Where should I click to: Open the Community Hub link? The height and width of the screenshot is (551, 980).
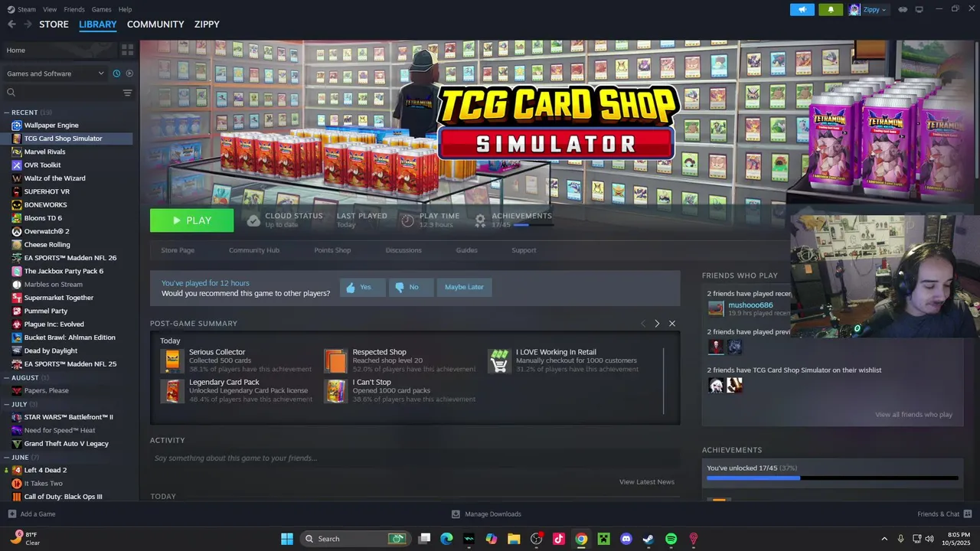coord(254,250)
